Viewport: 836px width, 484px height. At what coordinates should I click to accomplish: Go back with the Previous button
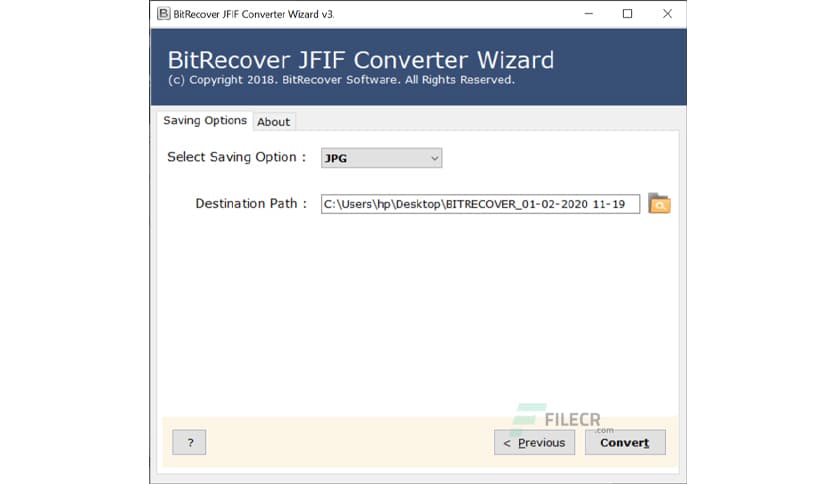click(x=534, y=442)
